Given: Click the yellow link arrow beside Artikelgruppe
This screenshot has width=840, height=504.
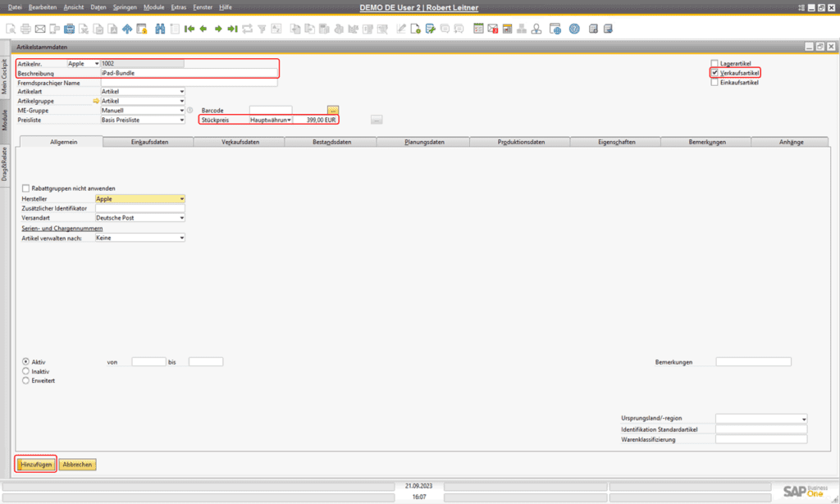Looking at the screenshot, I should pyautogui.click(x=96, y=101).
